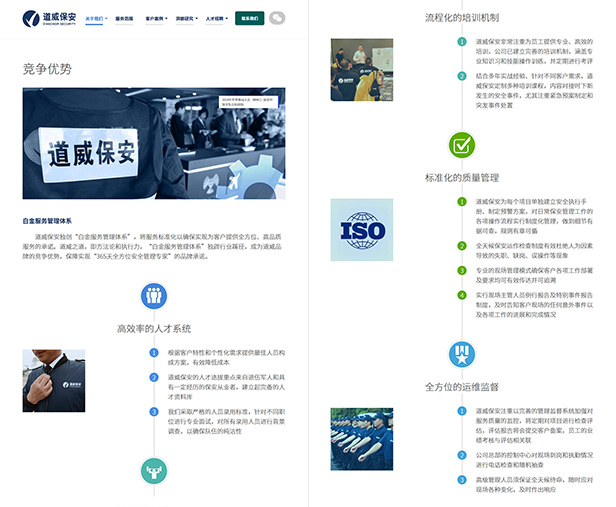Click bullet number 1 under 高效率的人才系统

(x=154, y=353)
